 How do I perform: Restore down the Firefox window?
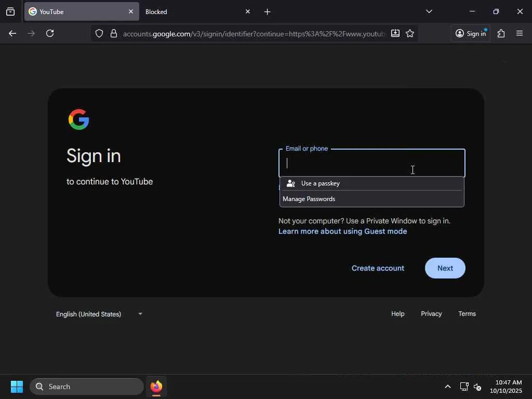pos(496,11)
